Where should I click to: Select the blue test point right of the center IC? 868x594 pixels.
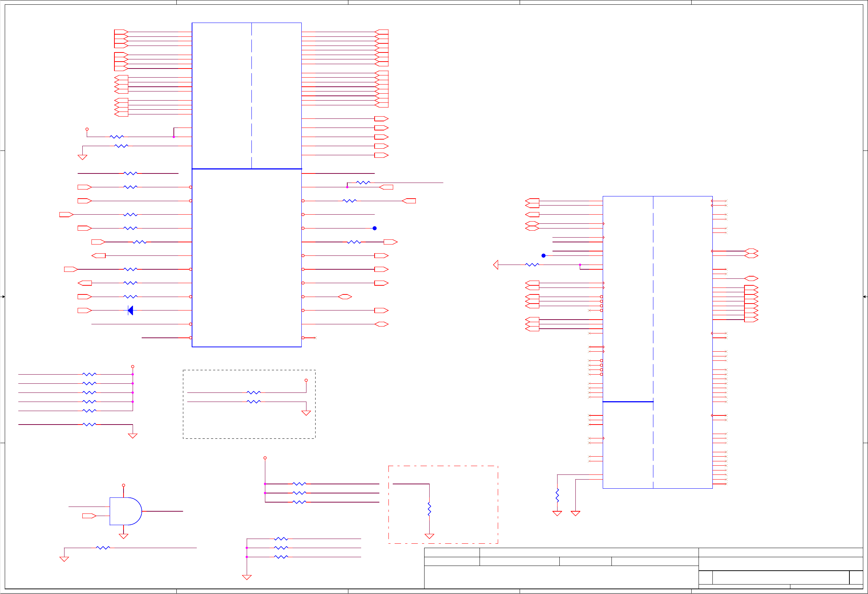pos(375,228)
